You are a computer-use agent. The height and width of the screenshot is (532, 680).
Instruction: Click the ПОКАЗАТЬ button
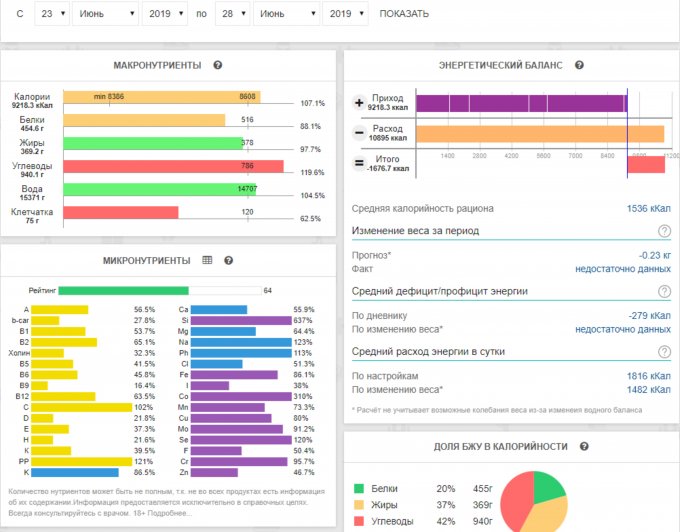click(404, 14)
